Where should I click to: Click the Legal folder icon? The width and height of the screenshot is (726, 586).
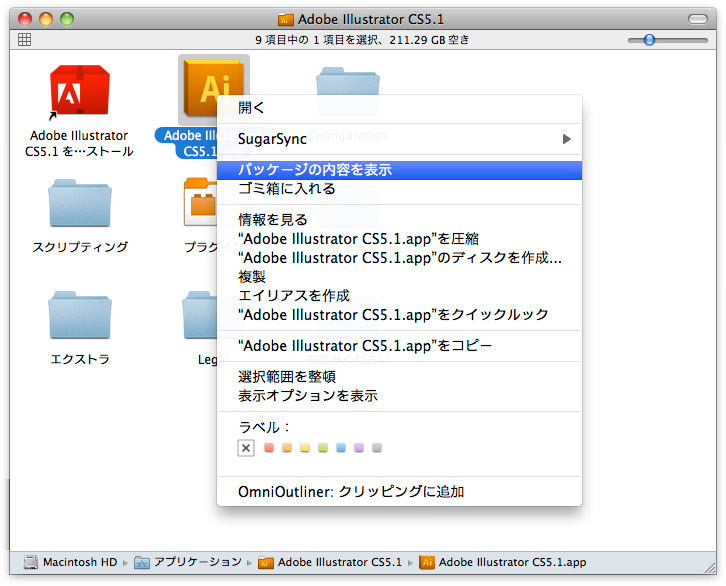pyautogui.click(x=200, y=316)
